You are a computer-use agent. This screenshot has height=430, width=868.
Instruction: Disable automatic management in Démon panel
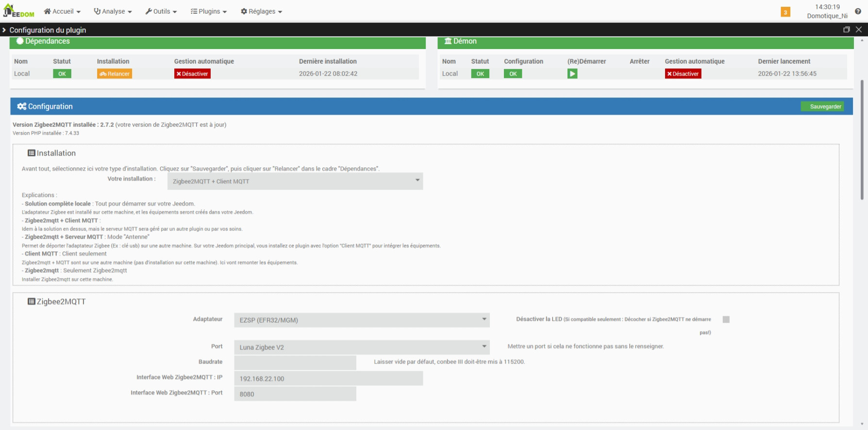(683, 74)
